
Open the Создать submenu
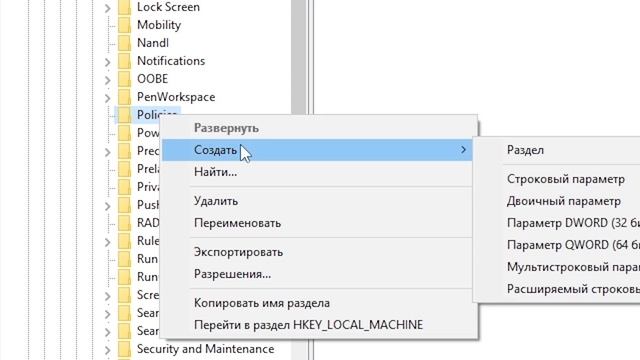click(x=317, y=150)
